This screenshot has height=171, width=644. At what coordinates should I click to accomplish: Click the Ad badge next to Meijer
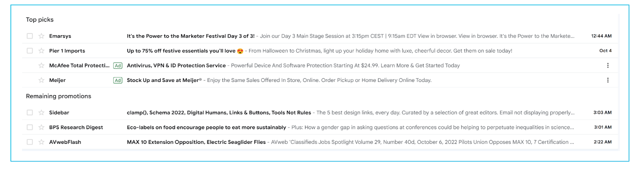(118, 80)
